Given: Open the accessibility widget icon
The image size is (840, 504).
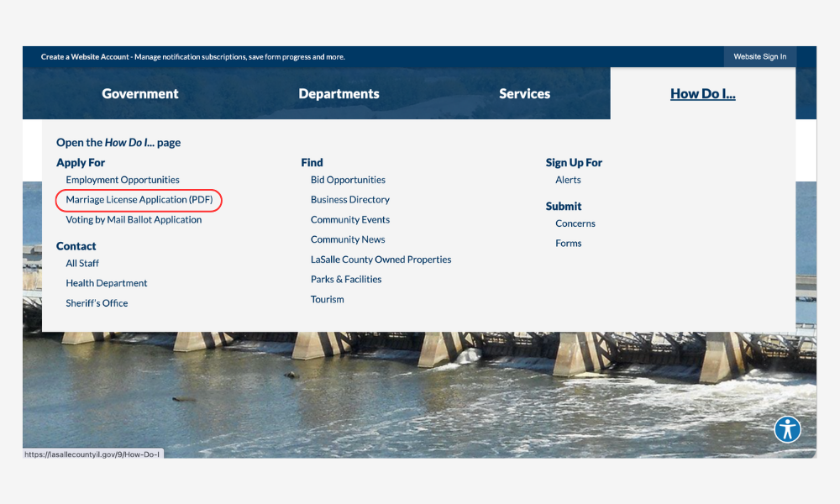Looking at the screenshot, I should click(787, 429).
